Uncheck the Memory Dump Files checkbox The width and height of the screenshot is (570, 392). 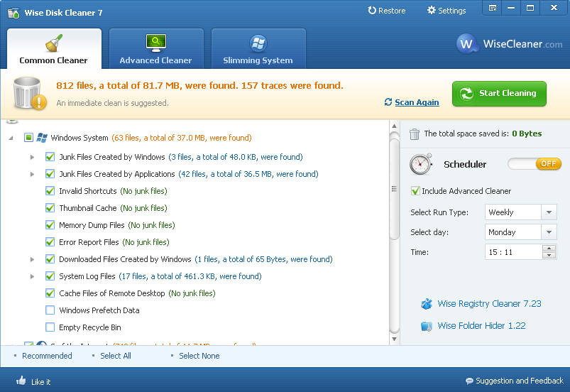pos(50,225)
